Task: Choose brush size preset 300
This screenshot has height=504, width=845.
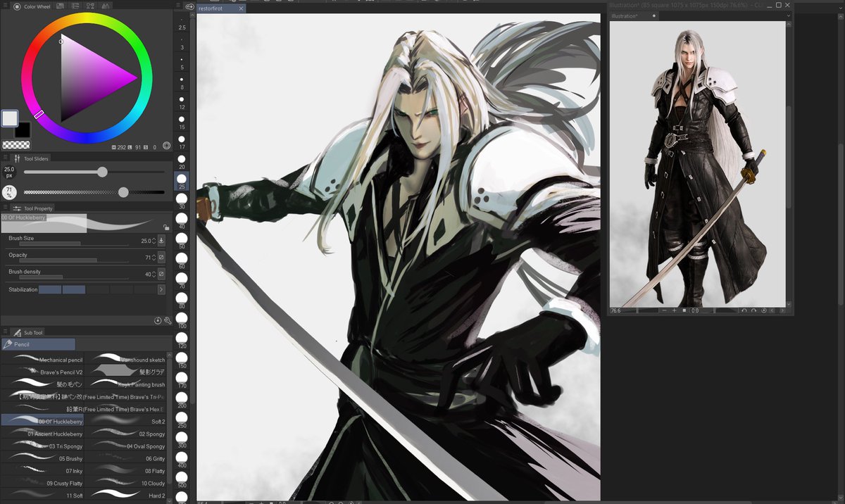Action: 182,439
